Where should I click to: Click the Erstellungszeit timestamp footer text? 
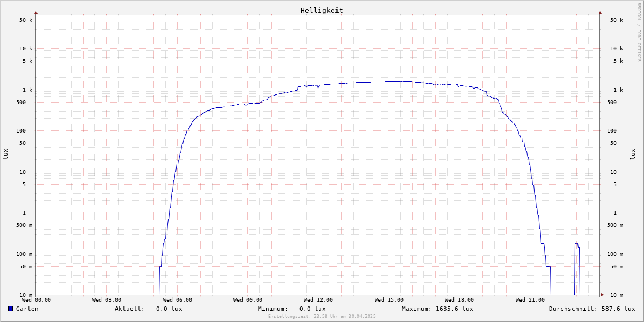(x=322, y=317)
